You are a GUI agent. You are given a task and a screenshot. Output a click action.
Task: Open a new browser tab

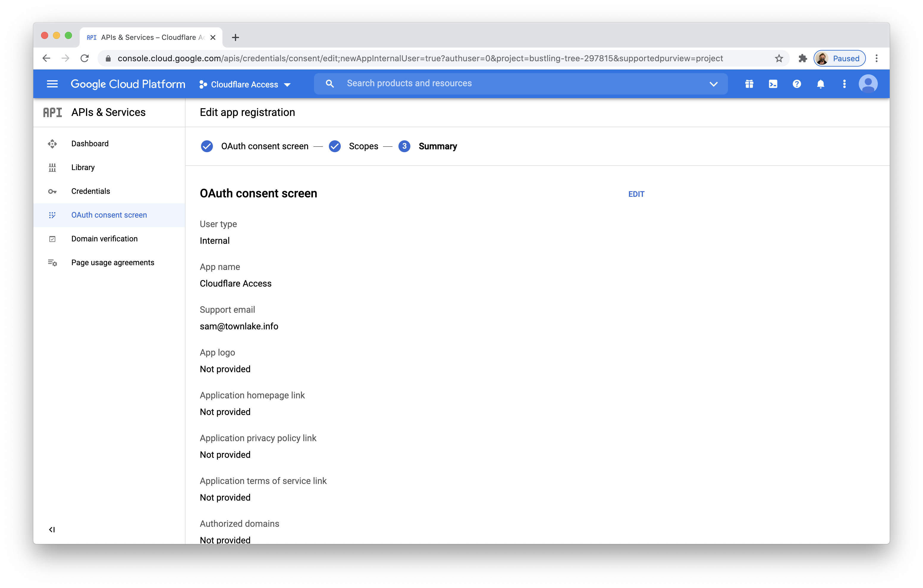235,37
